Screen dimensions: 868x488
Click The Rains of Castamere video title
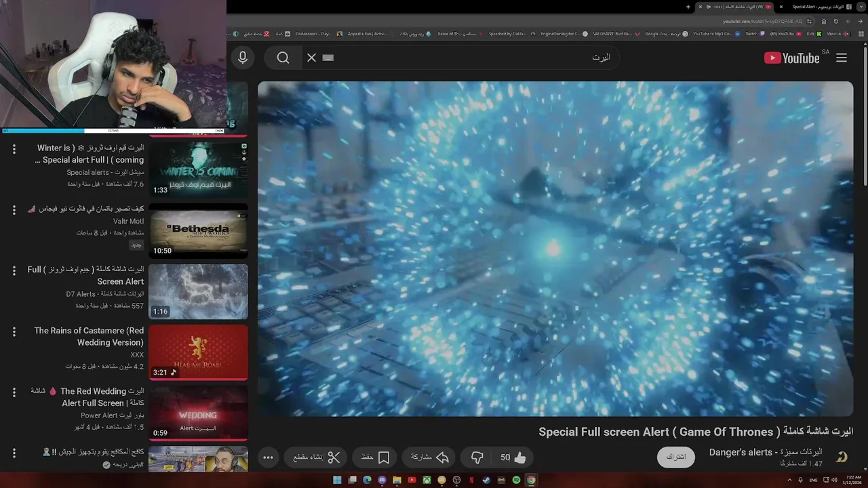pos(89,336)
